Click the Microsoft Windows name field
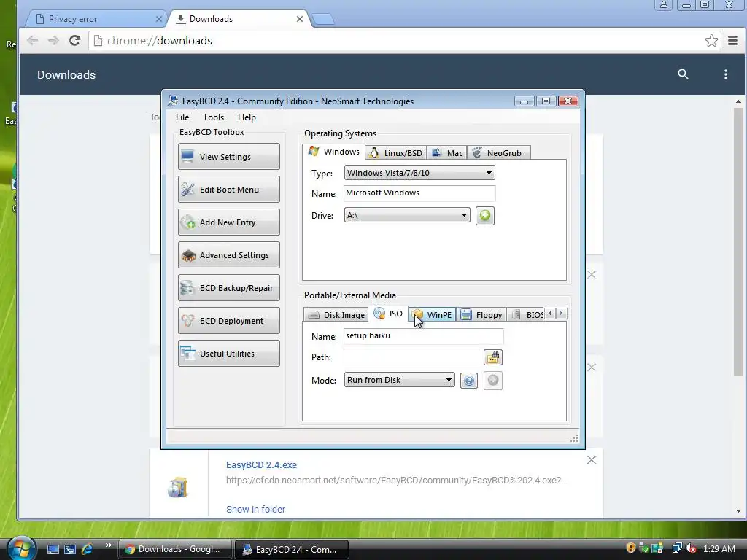Viewport: 747px width, 560px height. click(x=419, y=192)
